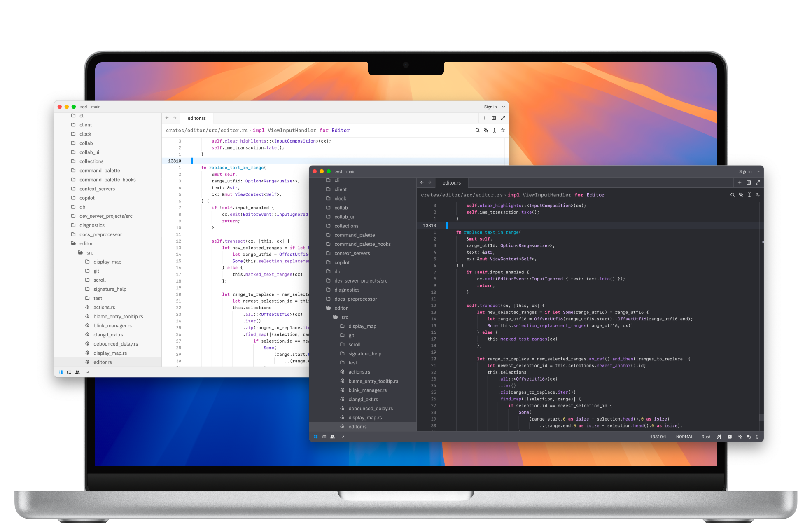Click the Sign In button top right
Image resolution: width=812 pixels, height=528 pixels.
coord(744,171)
